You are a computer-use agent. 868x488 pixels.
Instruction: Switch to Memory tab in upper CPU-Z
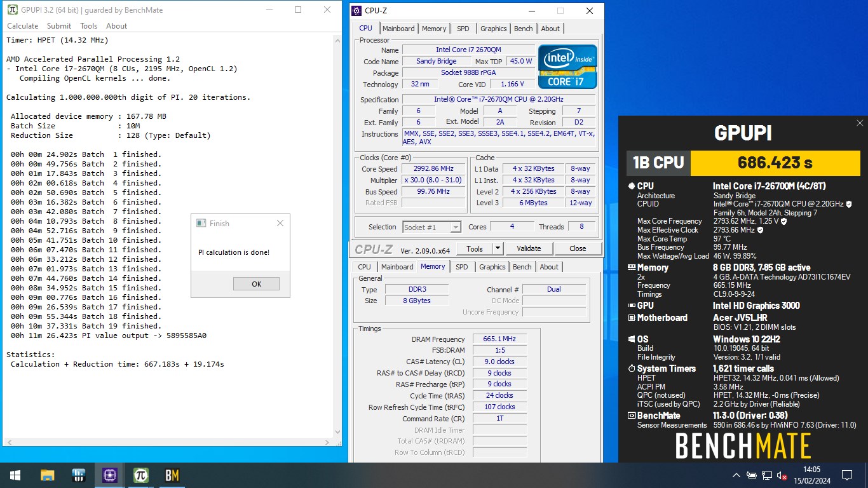(434, 29)
